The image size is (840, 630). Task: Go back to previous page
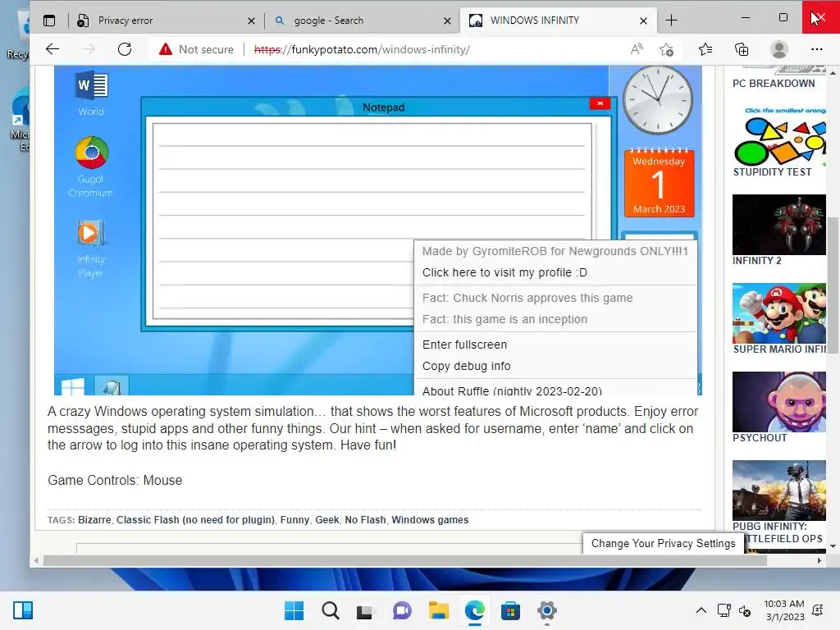pos(52,49)
